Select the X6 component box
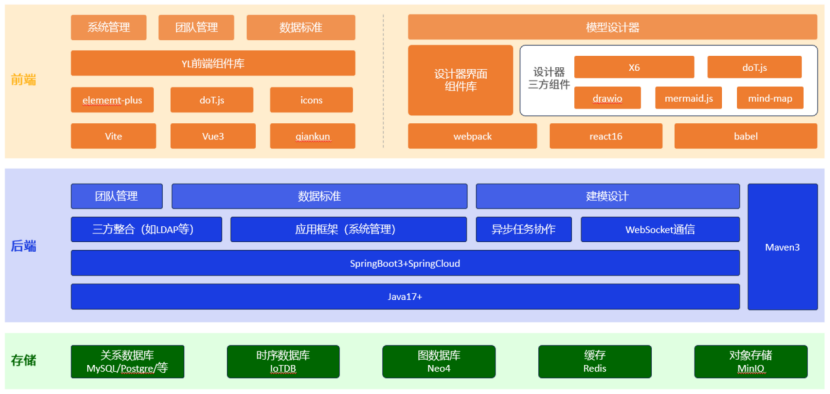 [x=634, y=67]
